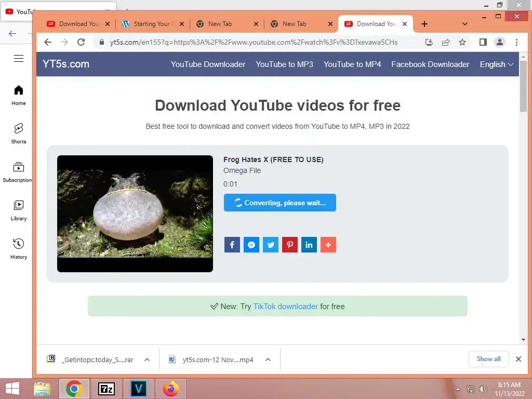This screenshot has width=532, height=399.
Task: Open File Explorer from taskbar
Action: pyautogui.click(x=42, y=389)
